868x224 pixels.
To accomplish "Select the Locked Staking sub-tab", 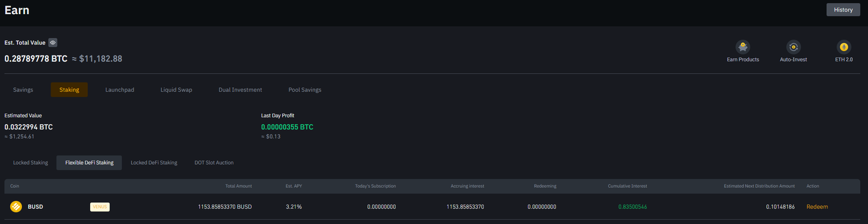I will tap(30, 163).
